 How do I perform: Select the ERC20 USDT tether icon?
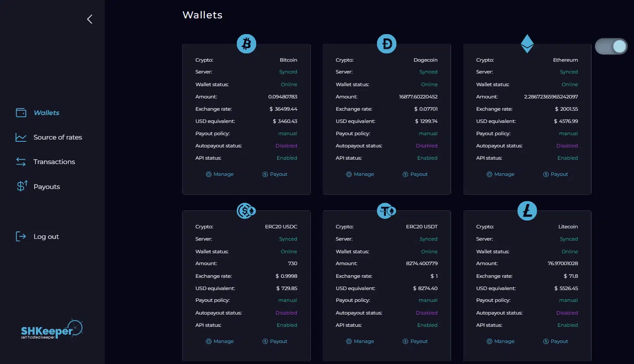point(387,210)
